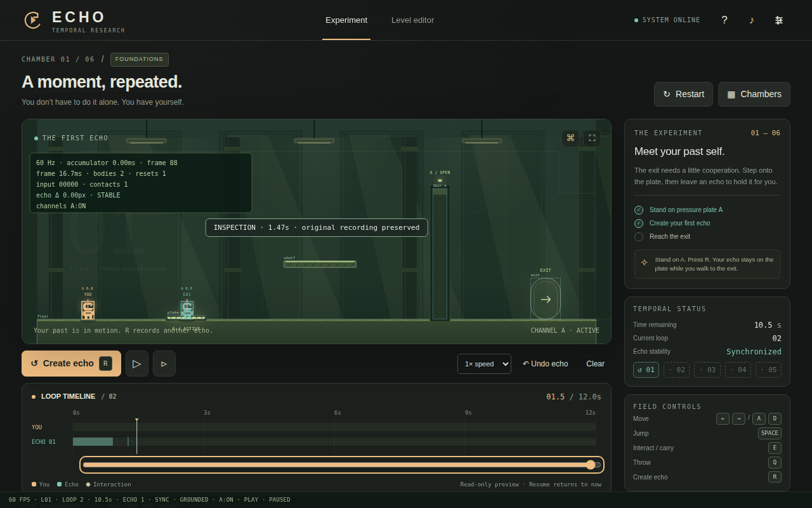Screen dimensions: 812x508
Task: Open the help question mark icon
Action: coord(724,20)
